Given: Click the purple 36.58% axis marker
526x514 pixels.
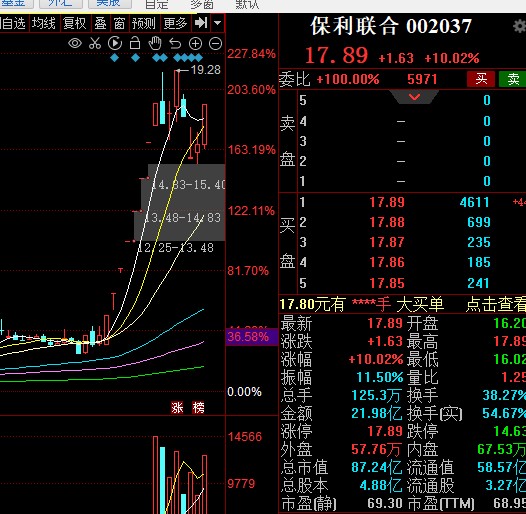Looking at the screenshot, I should 252,337.
